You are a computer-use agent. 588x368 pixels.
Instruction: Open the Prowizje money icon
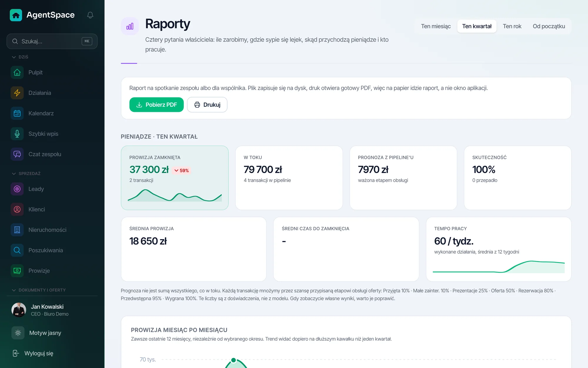(17, 271)
